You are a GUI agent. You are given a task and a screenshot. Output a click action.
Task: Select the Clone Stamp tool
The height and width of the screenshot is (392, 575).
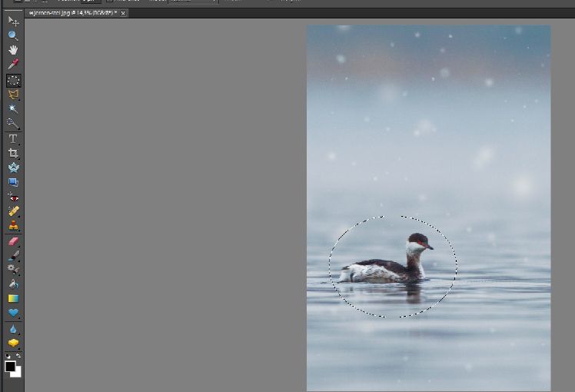pyautogui.click(x=13, y=225)
